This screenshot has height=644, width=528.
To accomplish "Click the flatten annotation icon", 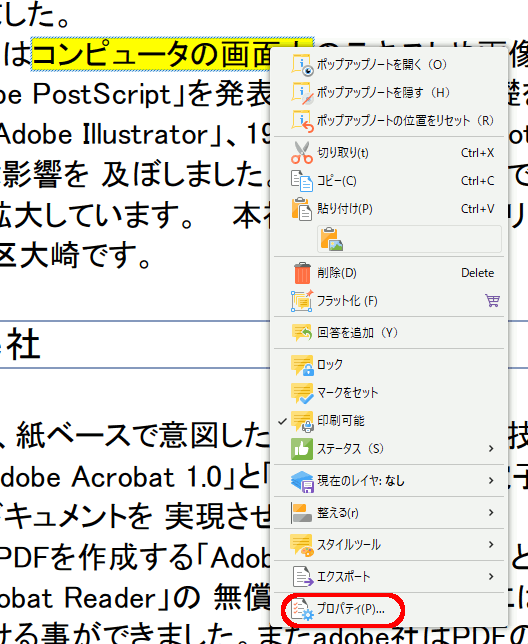I will pyautogui.click(x=302, y=301).
